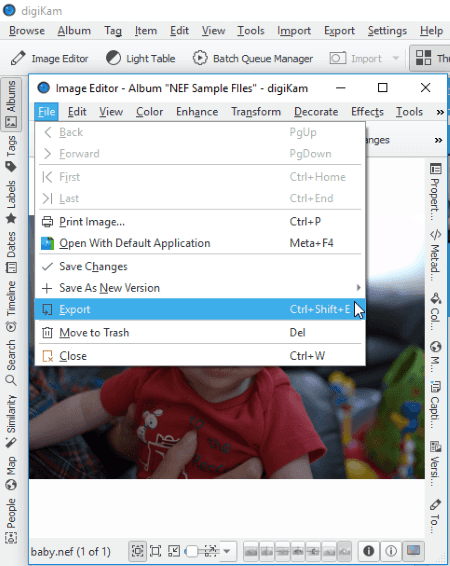
Task: Click Save Changes in File menu
Action: (x=200, y=266)
